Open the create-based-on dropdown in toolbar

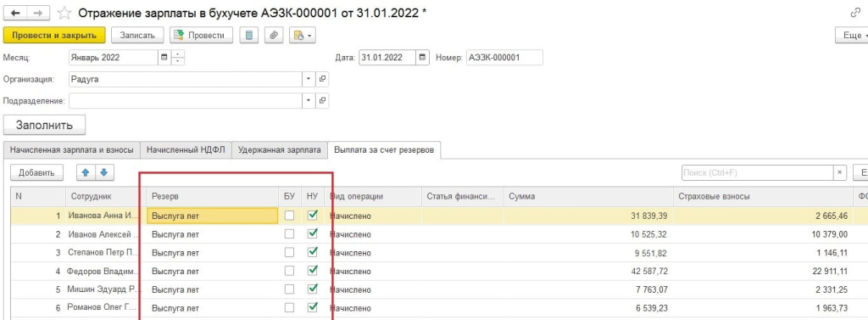(x=303, y=36)
